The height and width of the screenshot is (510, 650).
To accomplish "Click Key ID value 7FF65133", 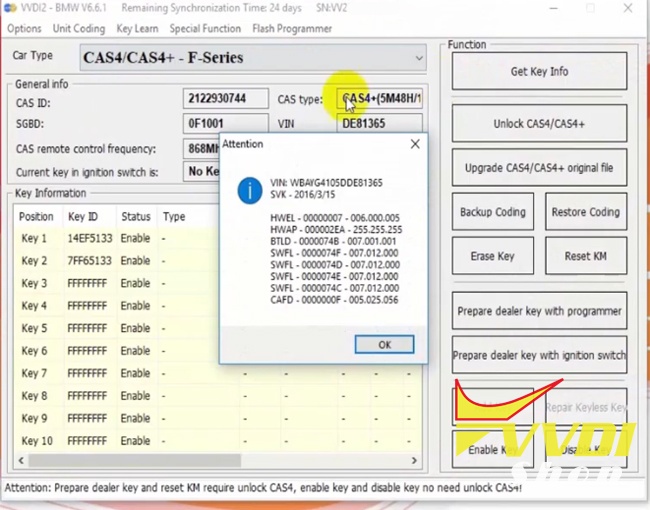I will [x=90, y=261].
